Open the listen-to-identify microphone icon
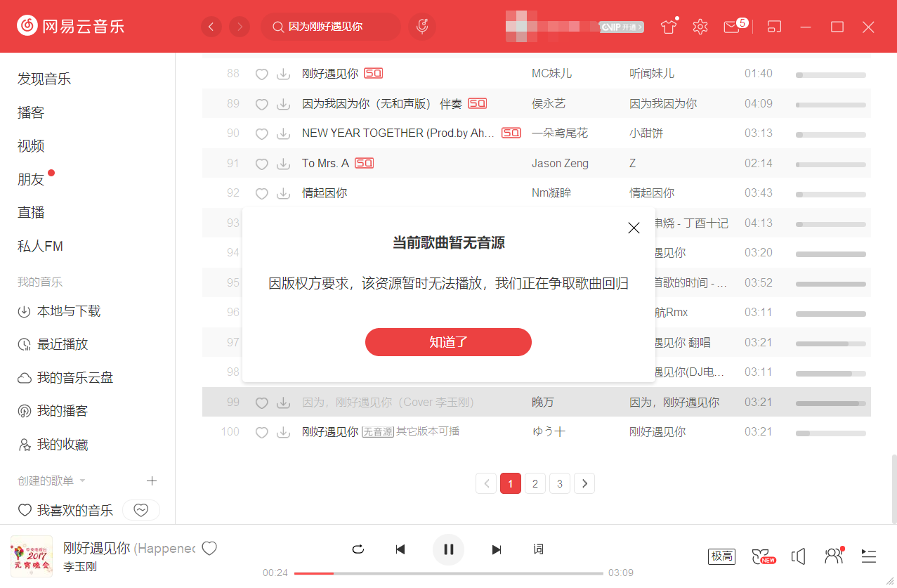897x588 pixels. 422,27
